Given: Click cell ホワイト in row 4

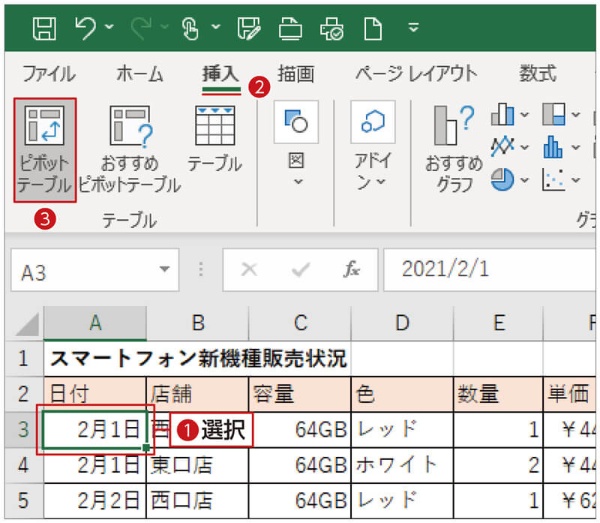Looking at the screenshot, I should 402,466.
